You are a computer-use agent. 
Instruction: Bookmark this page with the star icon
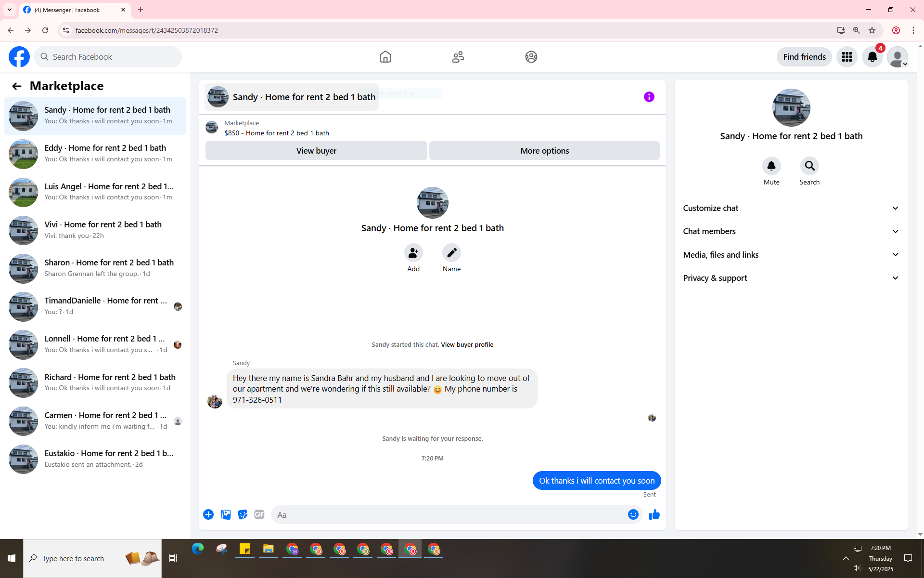(x=872, y=30)
